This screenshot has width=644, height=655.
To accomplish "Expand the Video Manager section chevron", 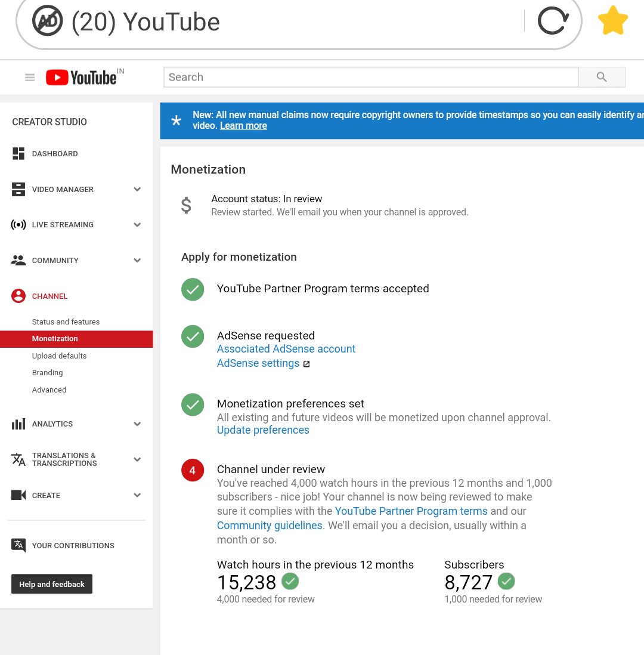I will (137, 189).
